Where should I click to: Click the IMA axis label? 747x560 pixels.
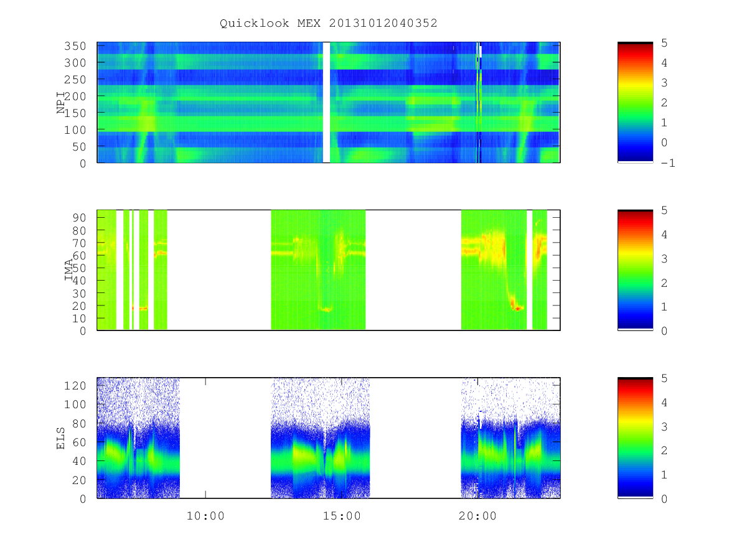(68, 270)
